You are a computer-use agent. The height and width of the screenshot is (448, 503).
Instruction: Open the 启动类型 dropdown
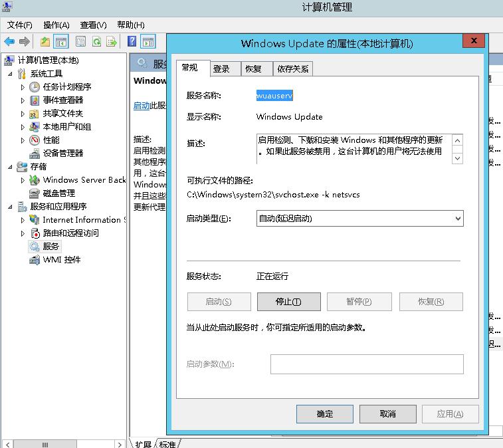(x=359, y=219)
